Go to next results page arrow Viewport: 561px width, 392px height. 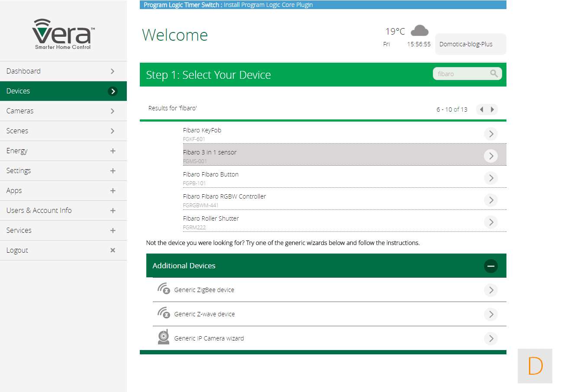pos(493,109)
